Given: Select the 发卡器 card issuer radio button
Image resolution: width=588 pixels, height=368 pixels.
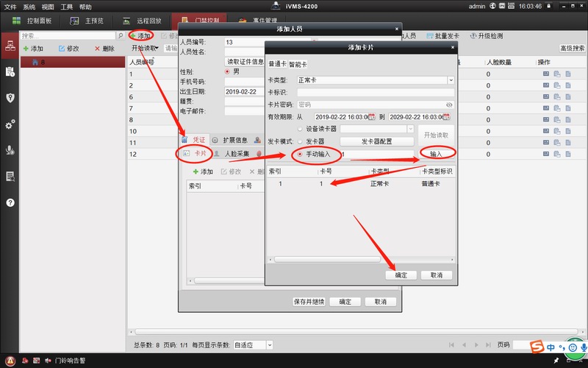Looking at the screenshot, I should (x=299, y=141).
